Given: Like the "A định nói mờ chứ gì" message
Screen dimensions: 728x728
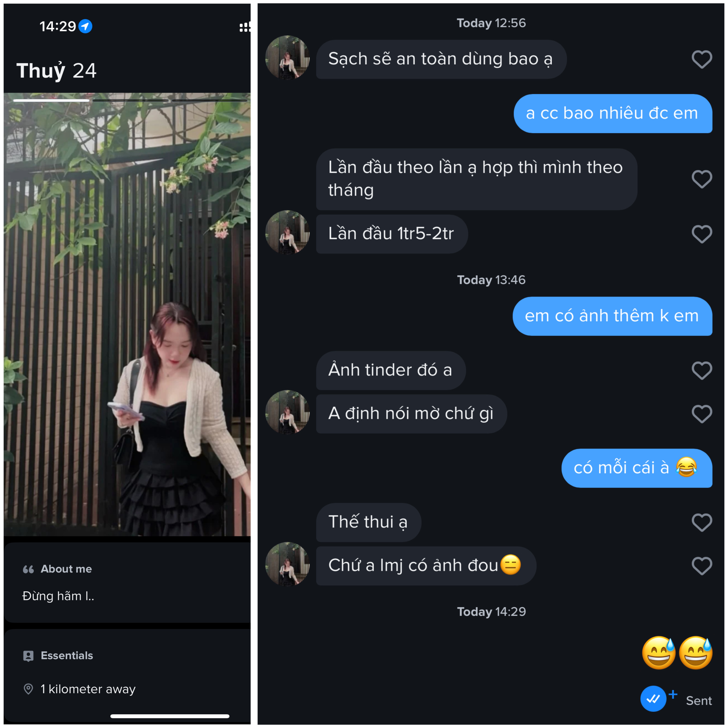Looking at the screenshot, I should (702, 414).
